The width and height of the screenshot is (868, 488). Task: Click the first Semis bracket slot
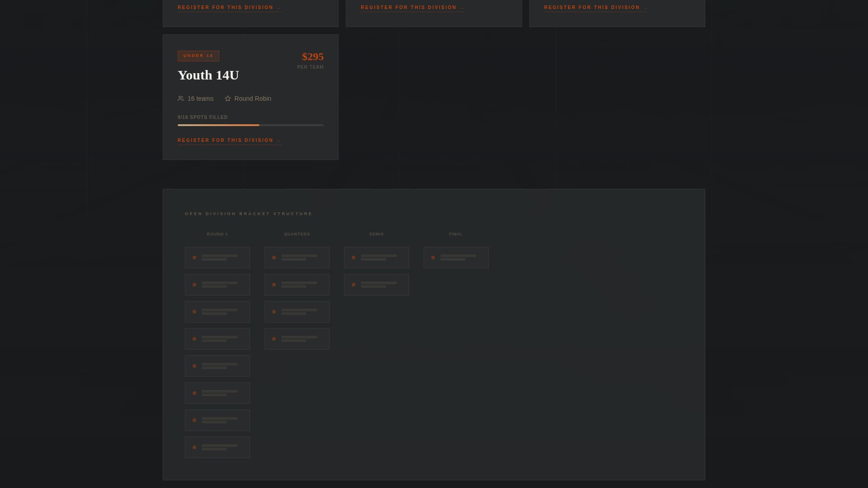coord(377,258)
